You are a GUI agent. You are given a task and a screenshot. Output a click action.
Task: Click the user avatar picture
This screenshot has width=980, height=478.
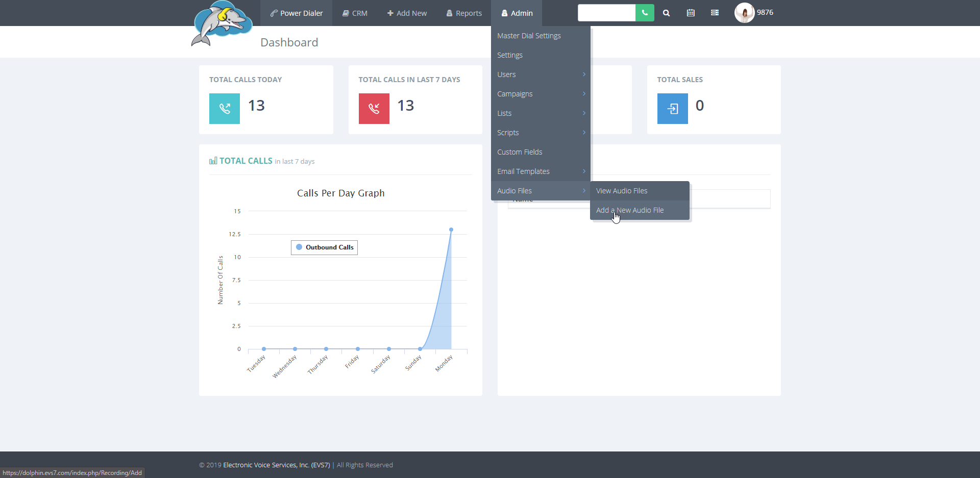(x=744, y=13)
